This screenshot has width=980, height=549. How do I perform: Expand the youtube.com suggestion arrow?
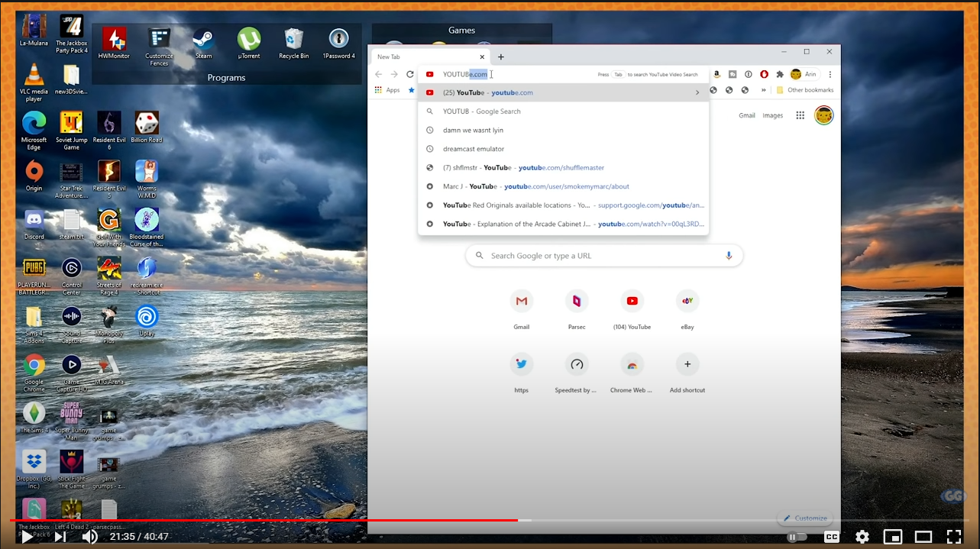[x=697, y=92]
